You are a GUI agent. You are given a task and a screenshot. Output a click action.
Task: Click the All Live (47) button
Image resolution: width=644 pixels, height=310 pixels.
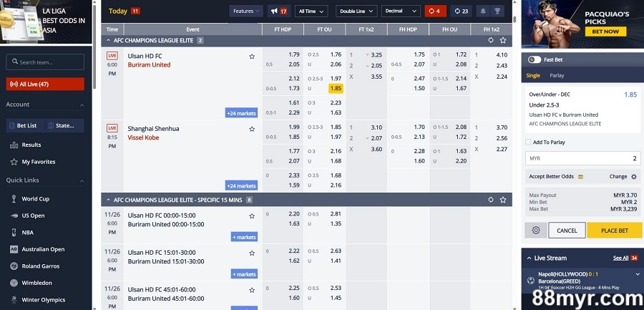45,84
